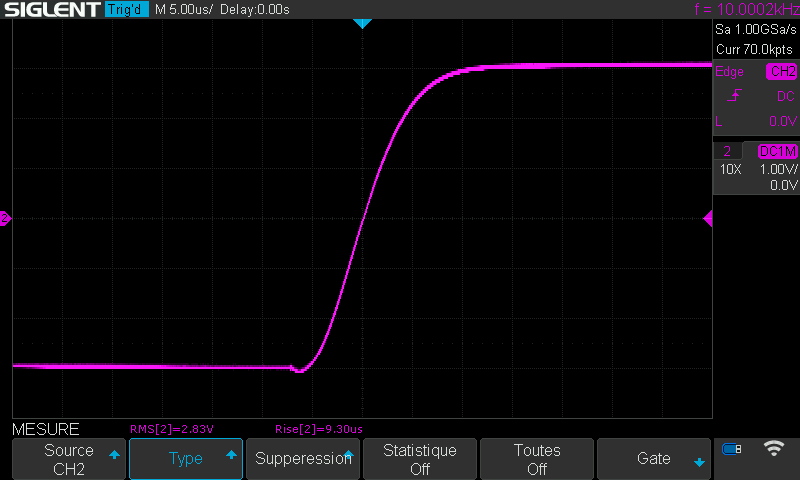Click the magenta trigger level arrow on right edge
Viewport: 800px width, 480px height.
tap(708, 219)
